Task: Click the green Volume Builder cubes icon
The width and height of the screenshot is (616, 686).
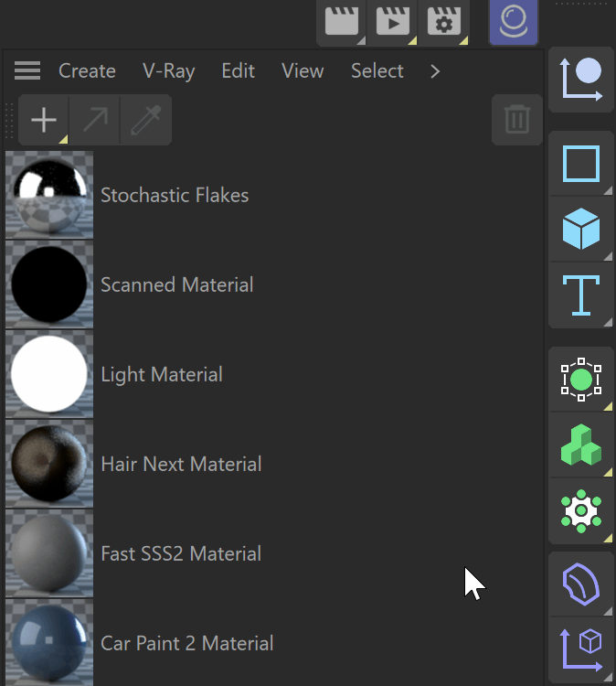Action: point(581,445)
